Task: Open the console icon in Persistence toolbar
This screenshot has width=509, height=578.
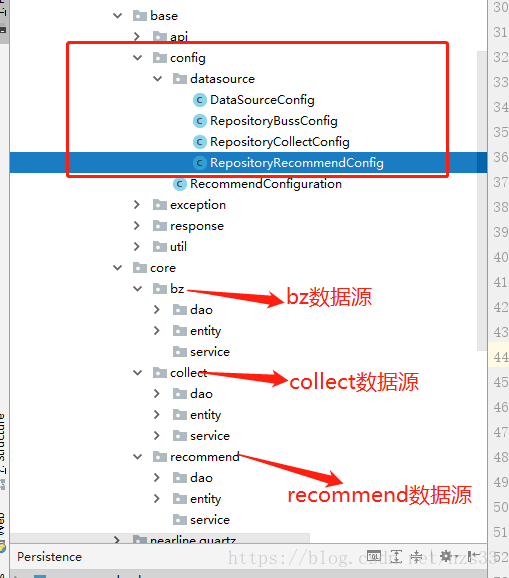Action: [x=373, y=556]
